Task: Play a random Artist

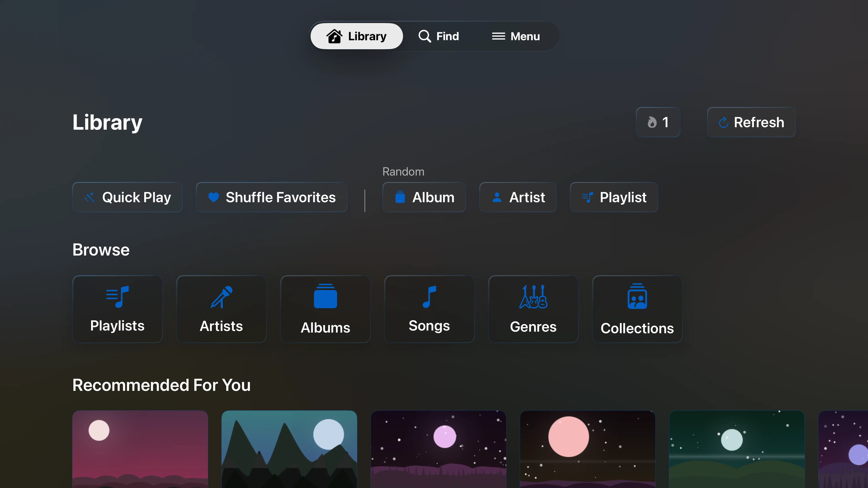Action: pyautogui.click(x=518, y=197)
